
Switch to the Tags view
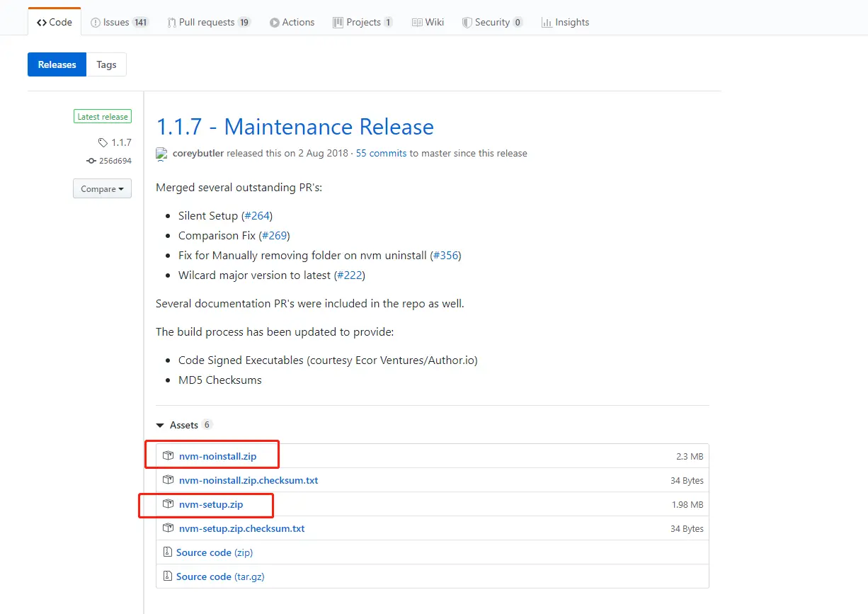coord(106,64)
